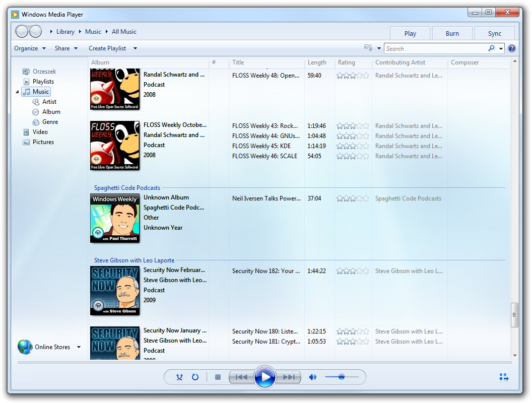This screenshot has height=403, width=532.
Task: Select Music in navigation pane
Action: [x=36, y=92]
